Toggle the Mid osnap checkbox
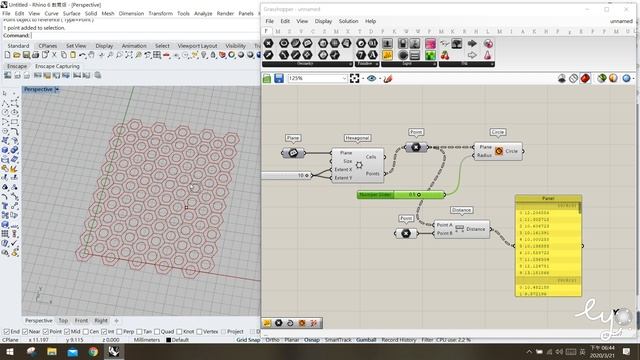 [67, 332]
